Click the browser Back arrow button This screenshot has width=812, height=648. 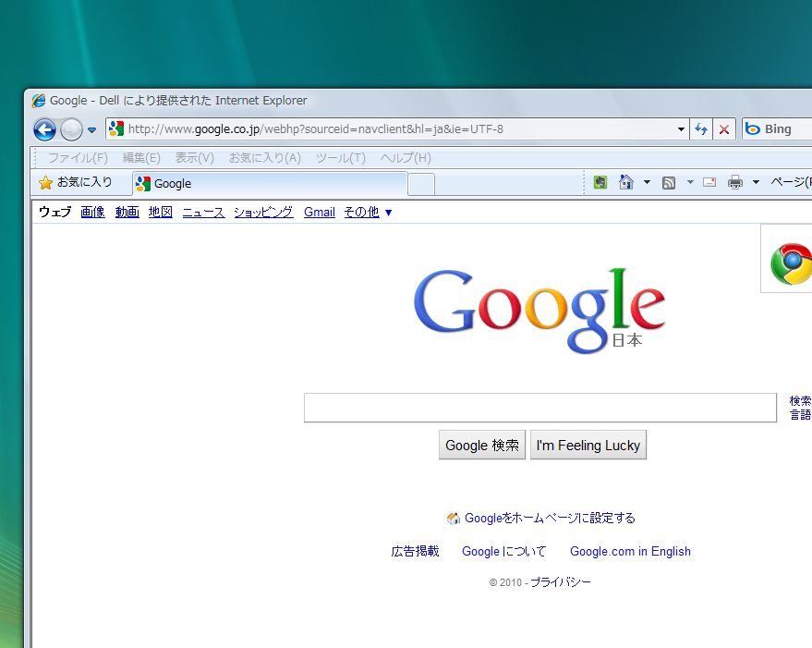(44, 129)
